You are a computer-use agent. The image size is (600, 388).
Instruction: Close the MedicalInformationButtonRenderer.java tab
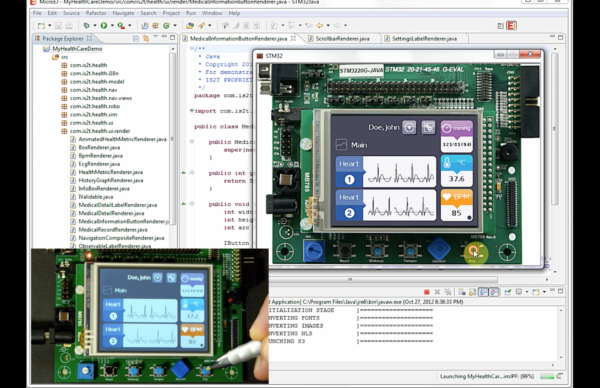pyautogui.click(x=293, y=38)
